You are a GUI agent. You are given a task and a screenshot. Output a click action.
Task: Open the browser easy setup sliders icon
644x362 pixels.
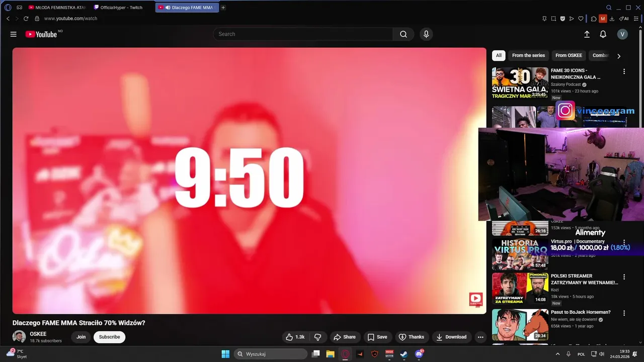pyautogui.click(x=636, y=19)
